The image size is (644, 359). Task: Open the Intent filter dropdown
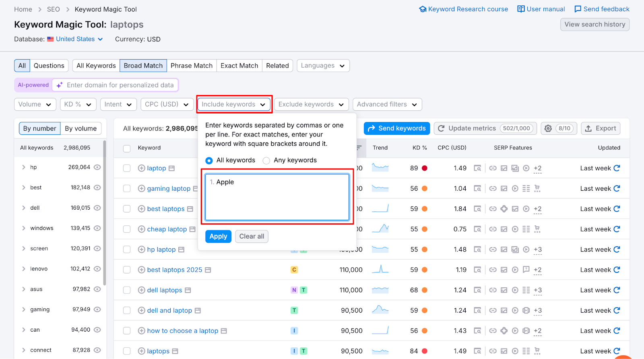coord(118,104)
